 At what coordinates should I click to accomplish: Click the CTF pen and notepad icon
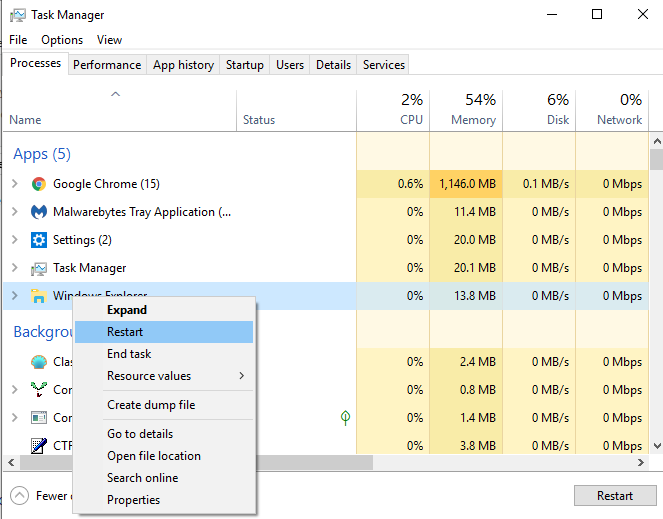39,446
